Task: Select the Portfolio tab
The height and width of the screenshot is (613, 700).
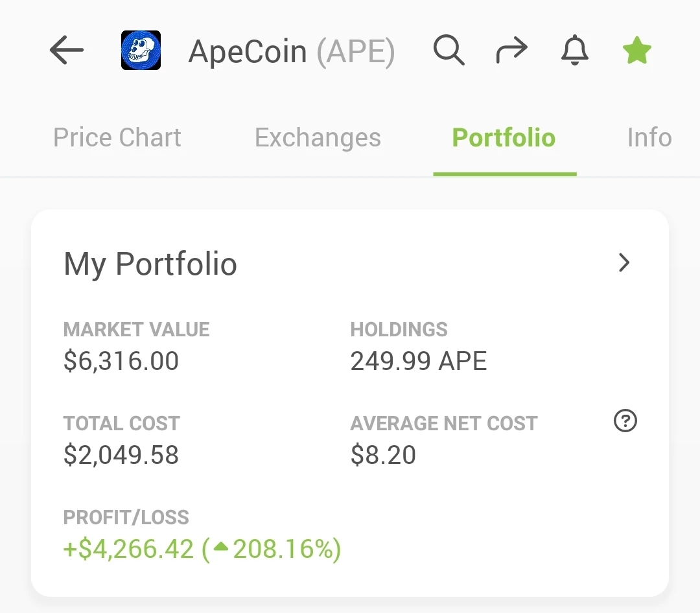Action: [504, 137]
